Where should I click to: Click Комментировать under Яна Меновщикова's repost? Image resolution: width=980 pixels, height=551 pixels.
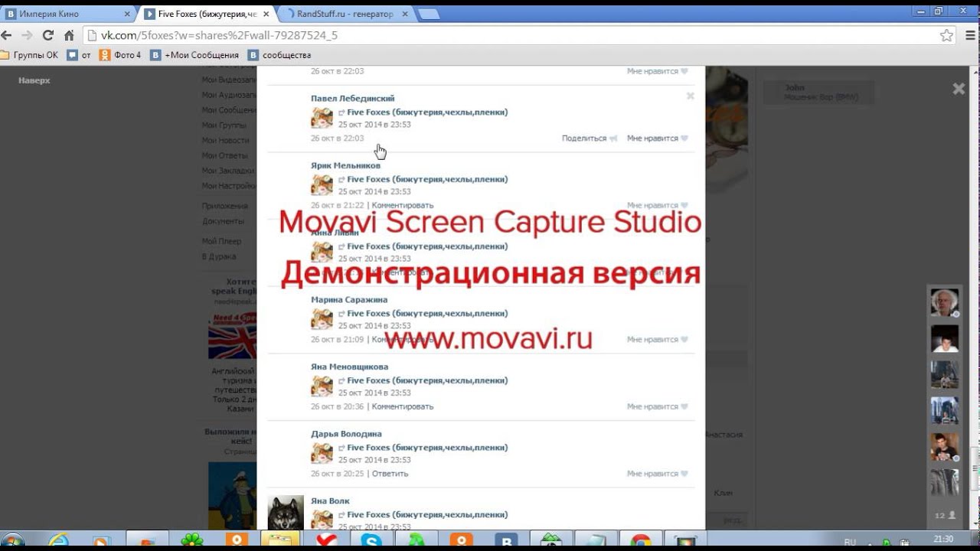tap(403, 406)
